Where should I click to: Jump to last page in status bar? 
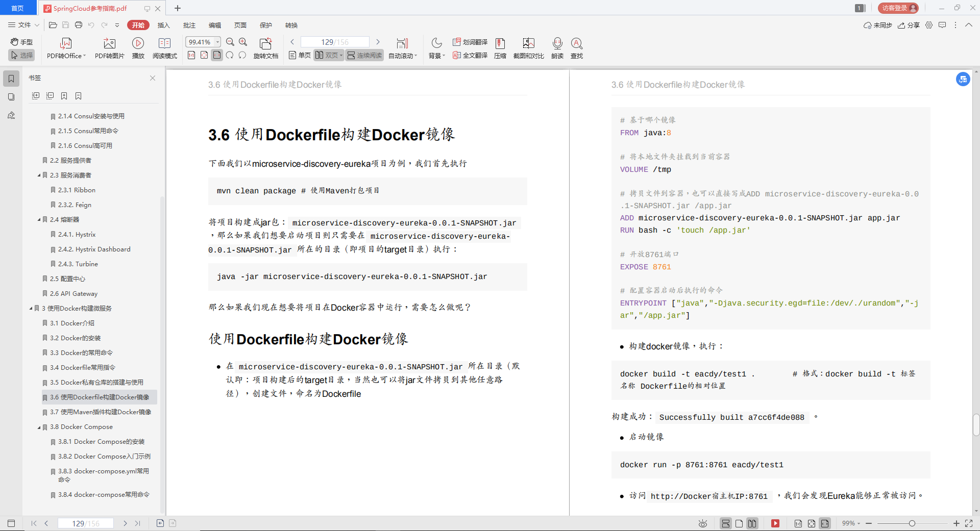tap(137, 523)
